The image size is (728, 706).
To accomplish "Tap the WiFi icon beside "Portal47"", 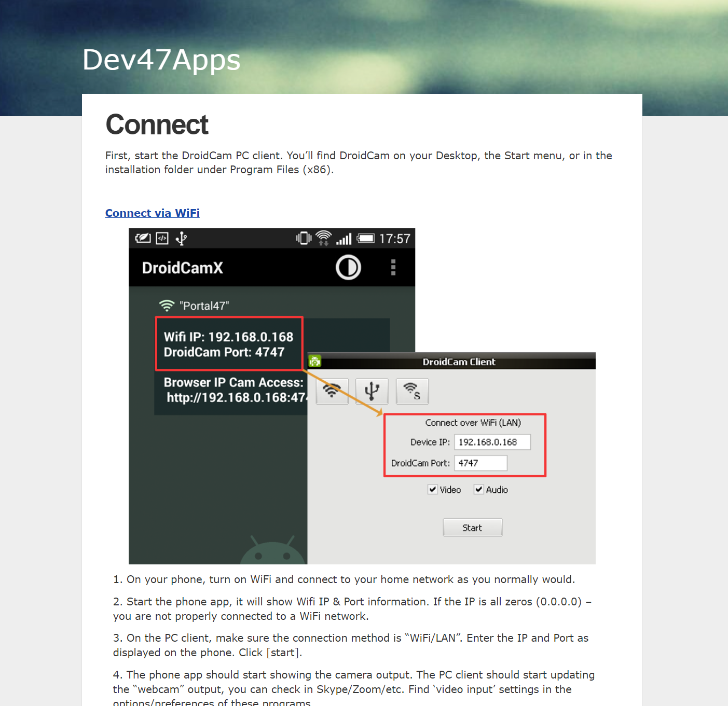I will pos(167,306).
